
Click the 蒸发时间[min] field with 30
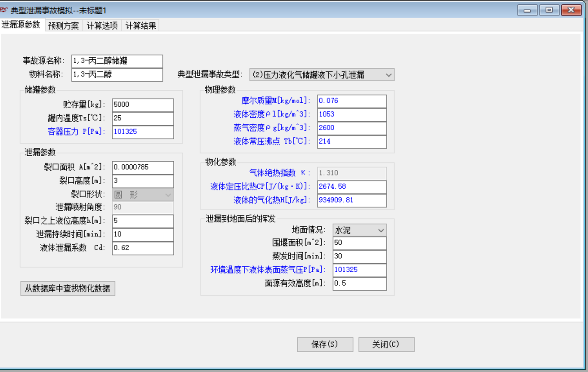(360, 256)
